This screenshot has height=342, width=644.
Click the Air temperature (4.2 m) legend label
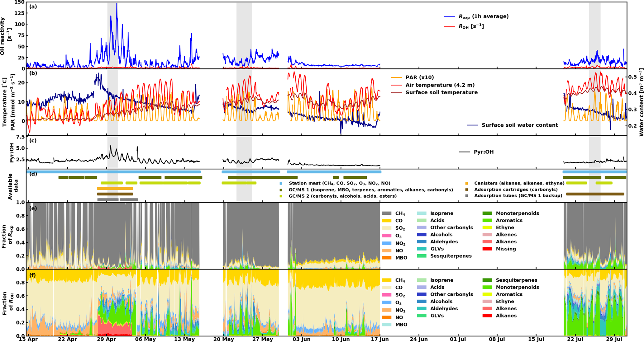click(440, 85)
